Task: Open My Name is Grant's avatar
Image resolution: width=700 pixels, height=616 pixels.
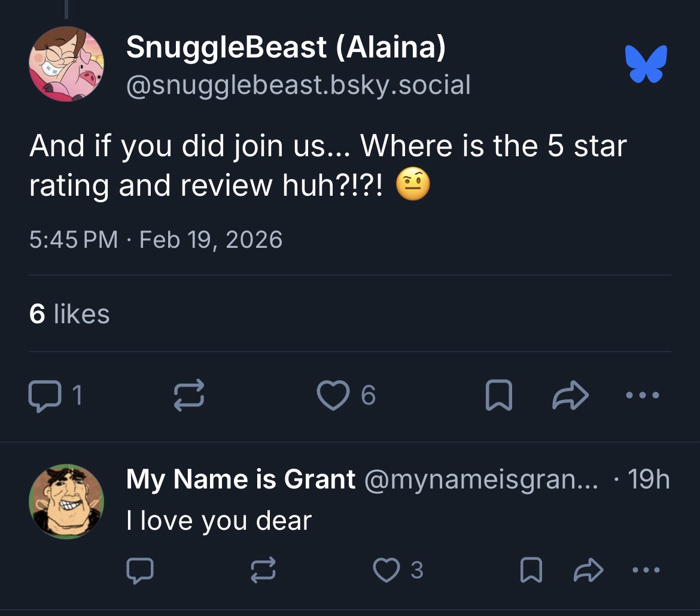Action: 66,502
